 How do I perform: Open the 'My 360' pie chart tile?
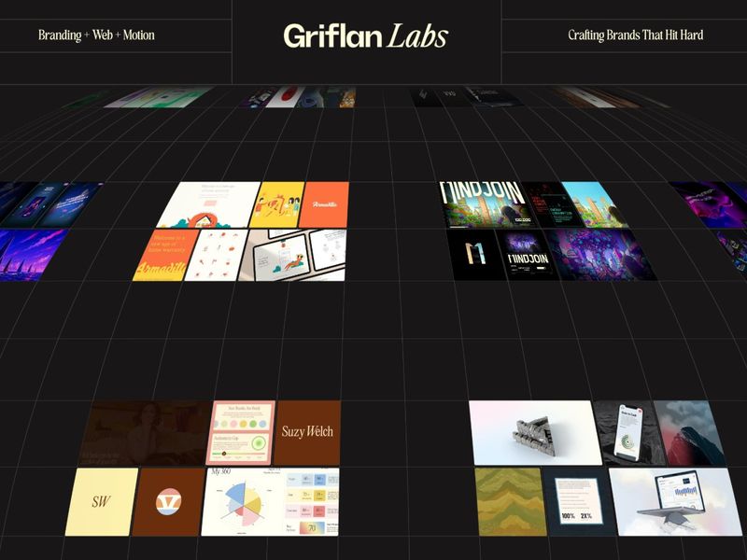270,502
